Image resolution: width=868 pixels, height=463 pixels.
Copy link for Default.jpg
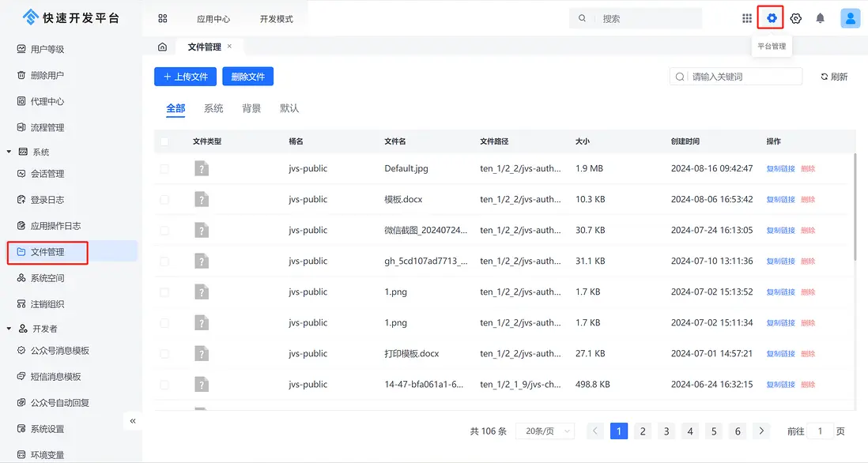coord(780,169)
